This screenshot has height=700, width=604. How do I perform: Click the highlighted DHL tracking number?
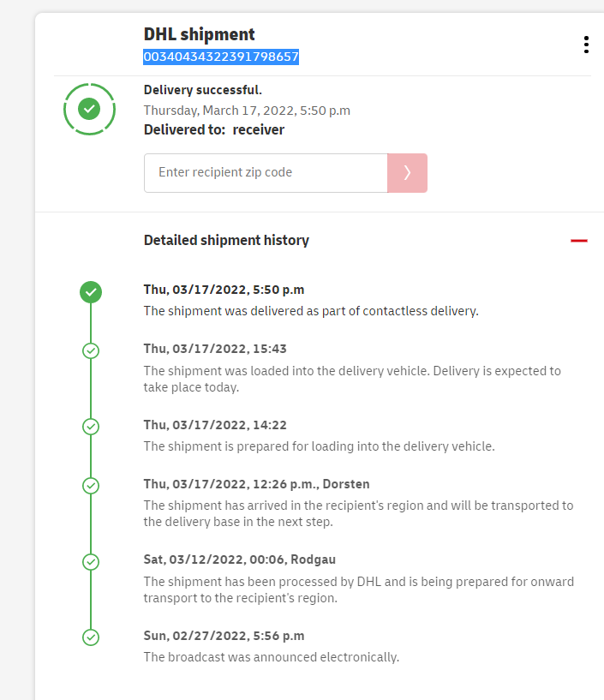[x=220, y=57]
